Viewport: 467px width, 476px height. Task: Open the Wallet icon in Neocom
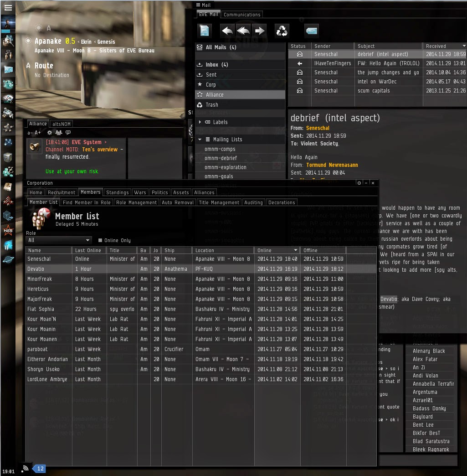coord(8,172)
